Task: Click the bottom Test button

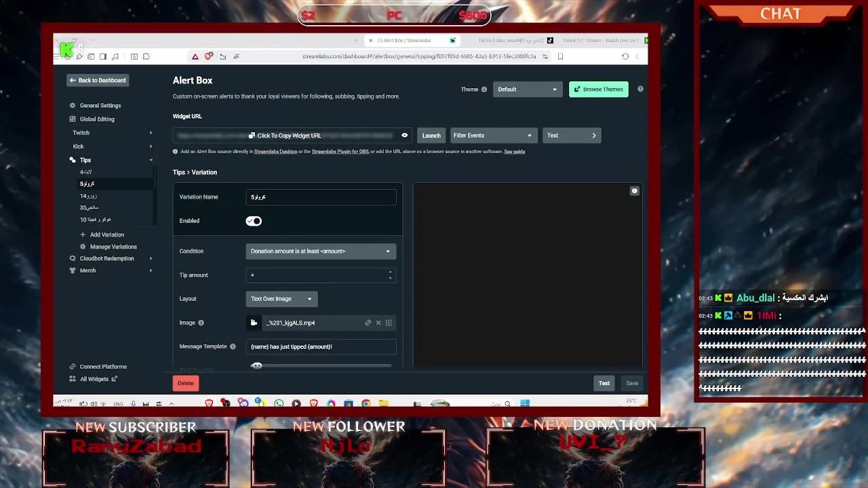Action: 604,383
